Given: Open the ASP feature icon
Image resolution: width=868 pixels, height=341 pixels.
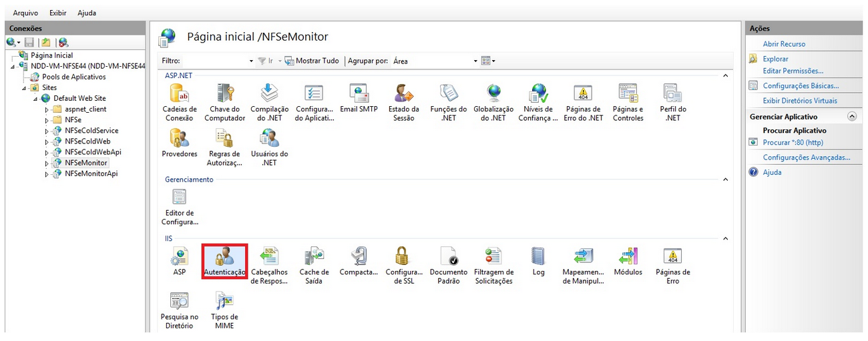Looking at the screenshot, I should pos(180,261).
